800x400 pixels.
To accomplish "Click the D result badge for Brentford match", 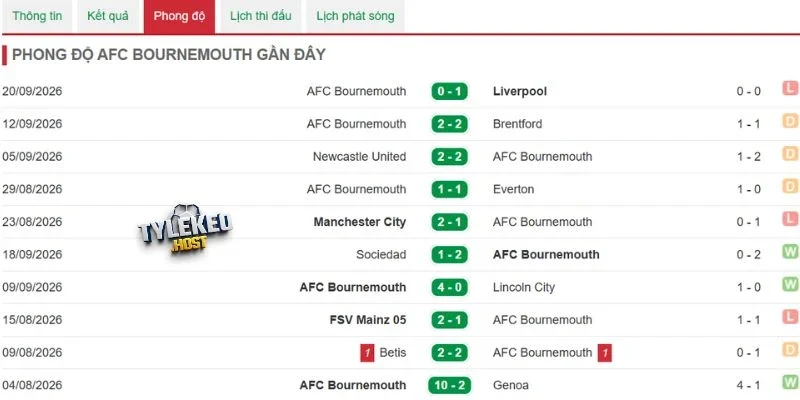I will coord(790,121).
